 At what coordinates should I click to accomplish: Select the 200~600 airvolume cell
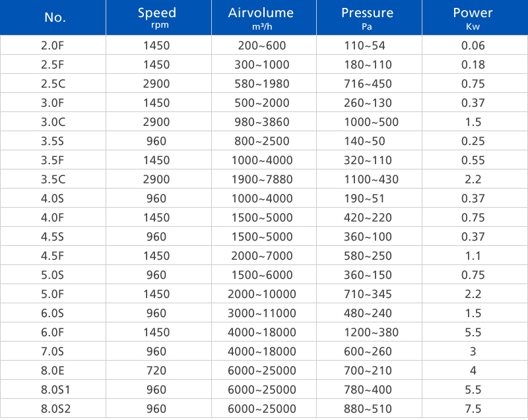click(261, 45)
